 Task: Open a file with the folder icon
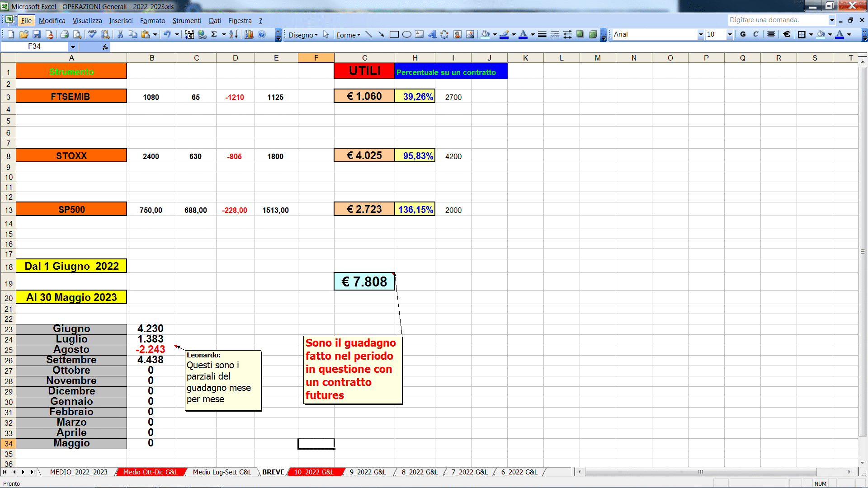[x=24, y=34]
